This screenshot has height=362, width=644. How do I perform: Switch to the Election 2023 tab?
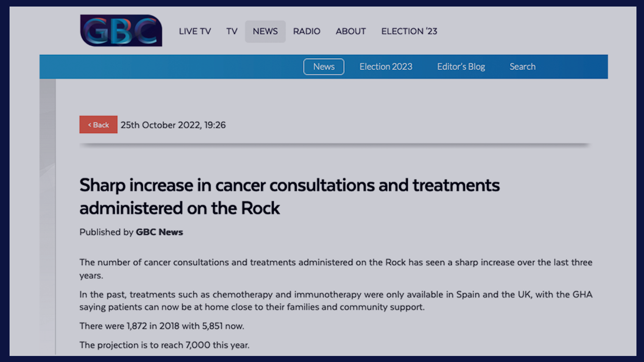(385, 66)
